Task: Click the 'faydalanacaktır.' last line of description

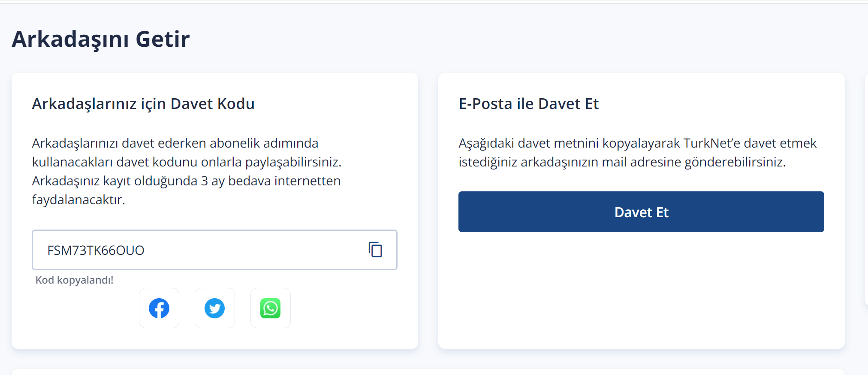Action: tap(78, 200)
